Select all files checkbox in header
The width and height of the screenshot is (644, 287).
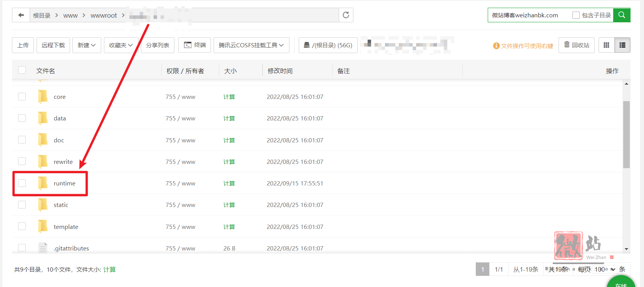coord(22,70)
